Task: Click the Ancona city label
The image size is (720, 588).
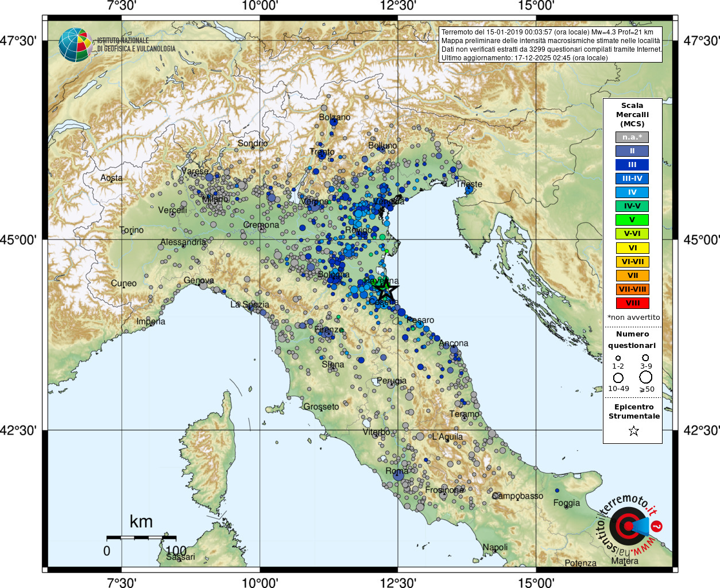Action: [454, 343]
